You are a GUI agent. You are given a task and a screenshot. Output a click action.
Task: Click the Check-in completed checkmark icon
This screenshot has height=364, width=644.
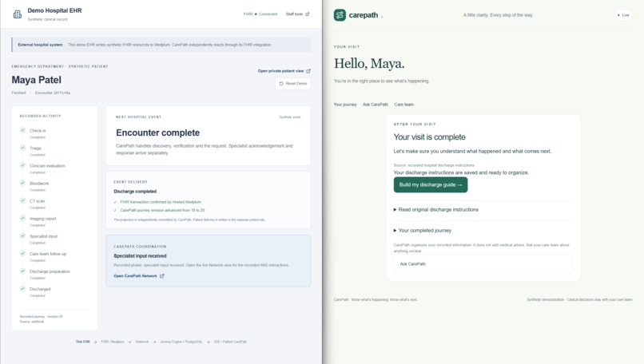[x=22, y=130]
